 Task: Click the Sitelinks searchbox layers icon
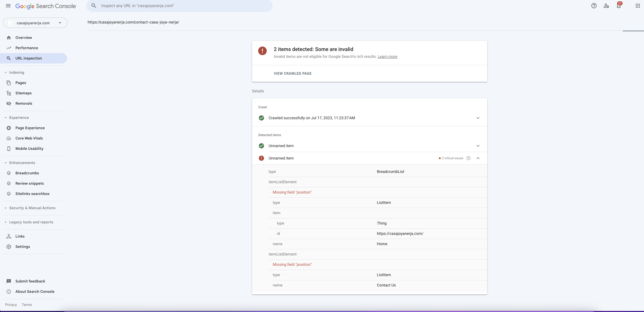9,194
